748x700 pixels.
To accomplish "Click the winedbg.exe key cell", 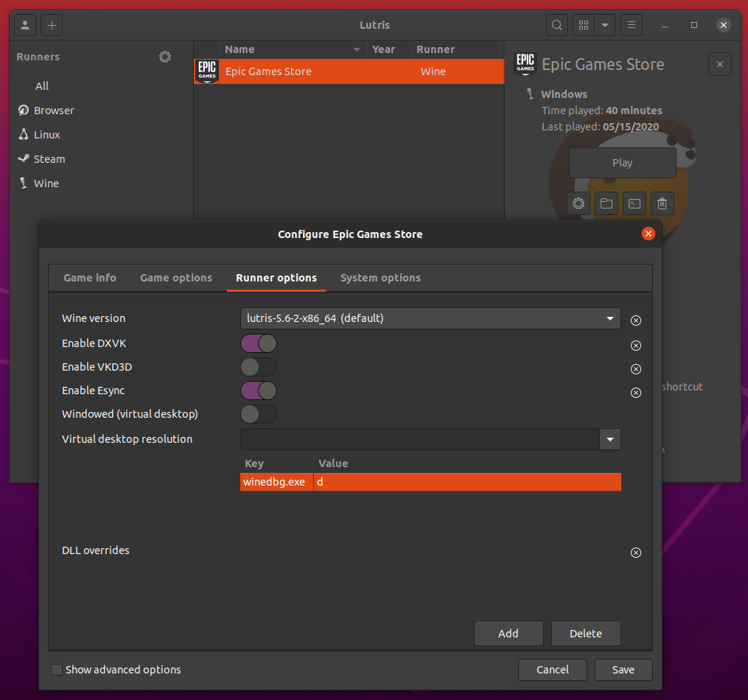I will [276, 482].
